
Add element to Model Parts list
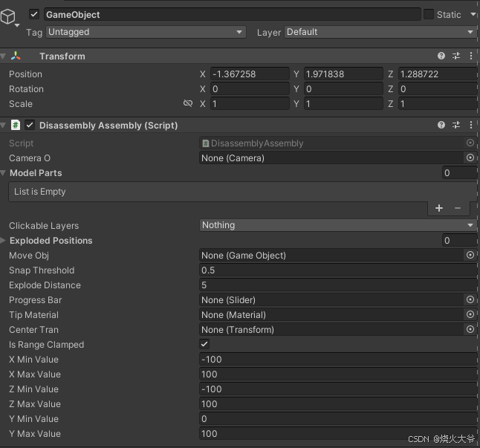pyautogui.click(x=439, y=208)
